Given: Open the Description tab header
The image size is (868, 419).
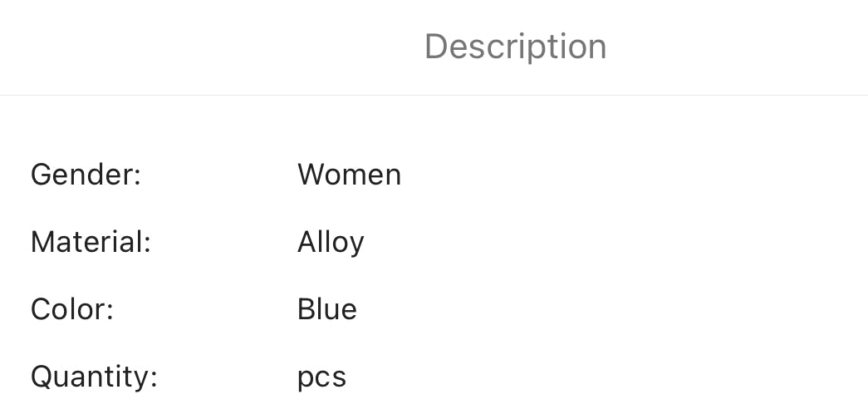Looking at the screenshot, I should [x=515, y=47].
